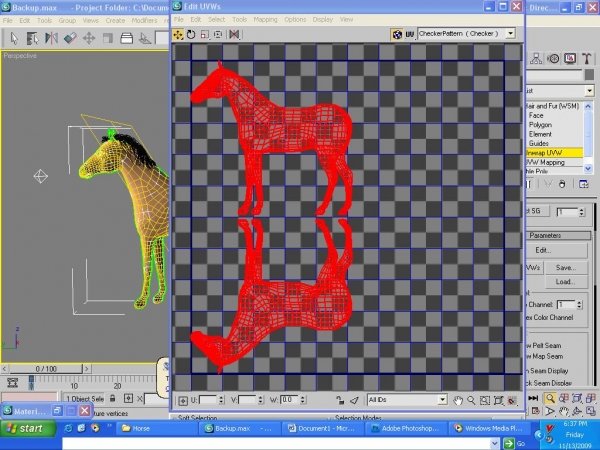Open Edit menu in Edit UVWs window

click(x=196, y=20)
